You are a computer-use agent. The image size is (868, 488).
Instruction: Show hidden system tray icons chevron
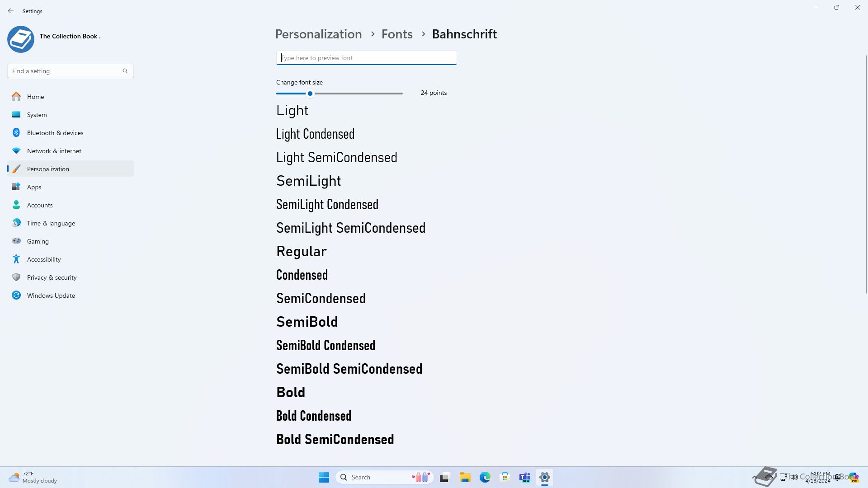click(x=754, y=477)
